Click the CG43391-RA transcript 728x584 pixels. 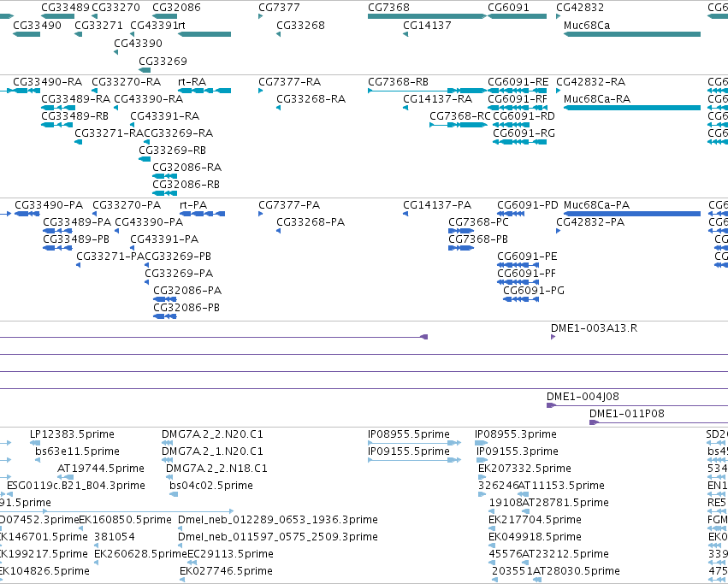pos(133,125)
